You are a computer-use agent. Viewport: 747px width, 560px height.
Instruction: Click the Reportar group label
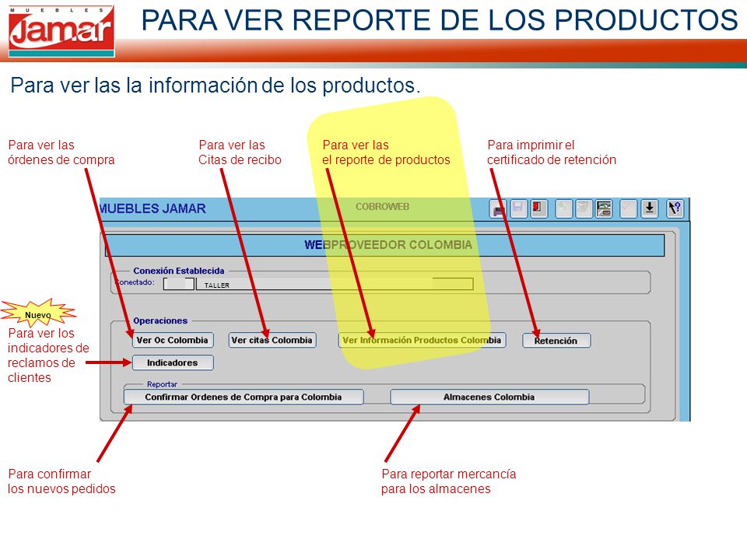click(x=162, y=383)
